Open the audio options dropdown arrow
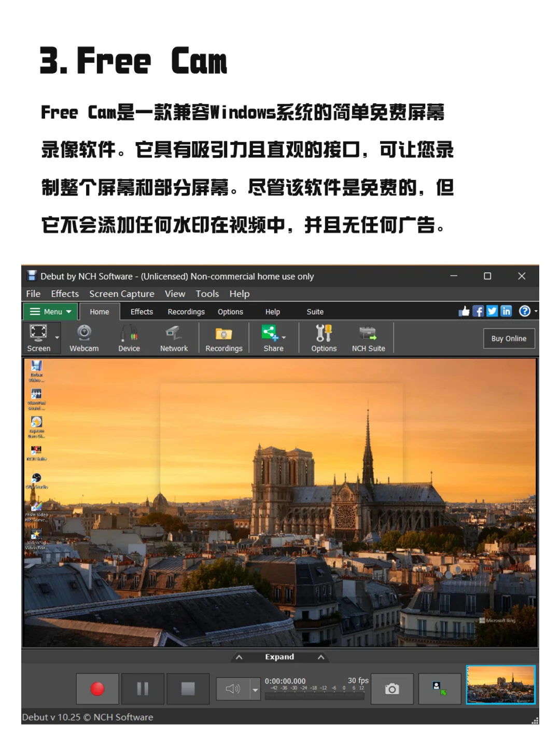Viewport: 560px width, 747px height. (255, 689)
